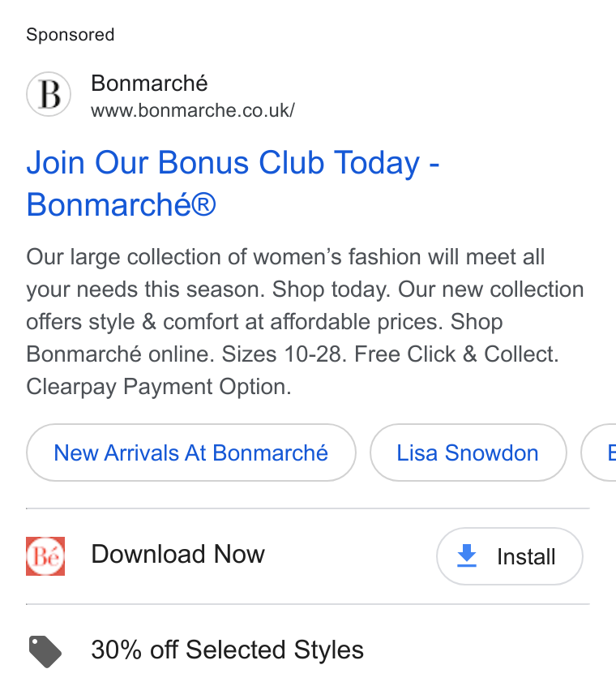The width and height of the screenshot is (616, 699).
Task: Click the Clearpay Payment Option text
Action: [159, 387]
